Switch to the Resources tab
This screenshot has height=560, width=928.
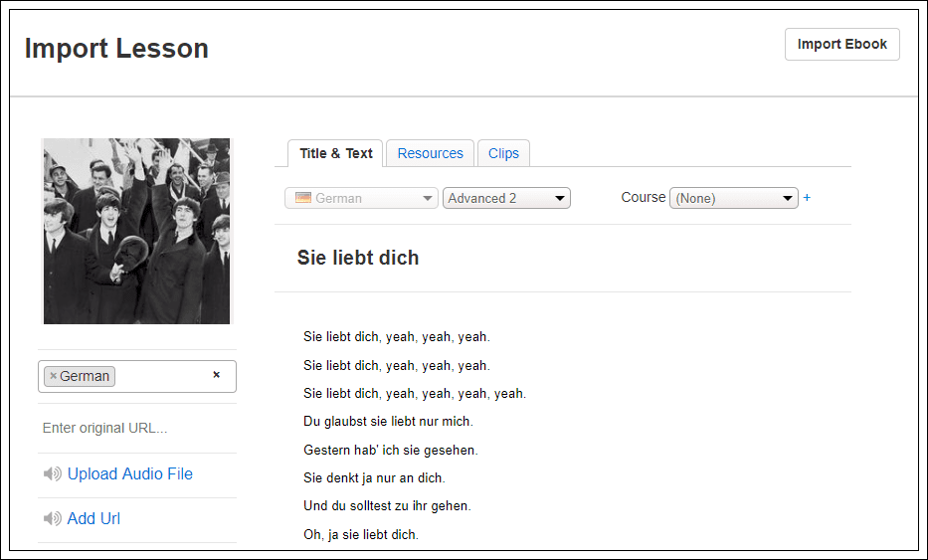430,153
